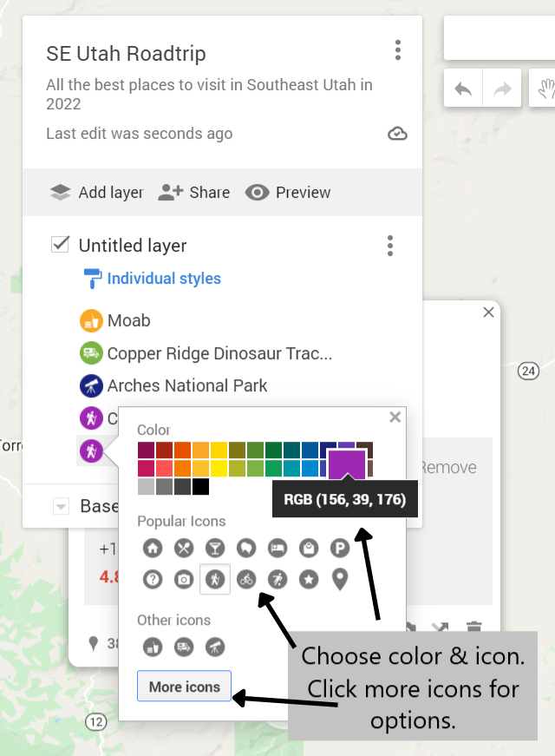Expand the Base map dropdown arrow

pyautogui.click(x=61, y=506)
